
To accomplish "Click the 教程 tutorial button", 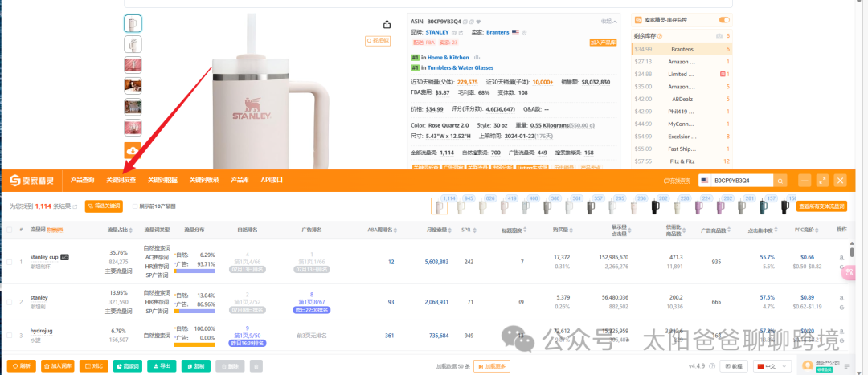I will point(734,366).
